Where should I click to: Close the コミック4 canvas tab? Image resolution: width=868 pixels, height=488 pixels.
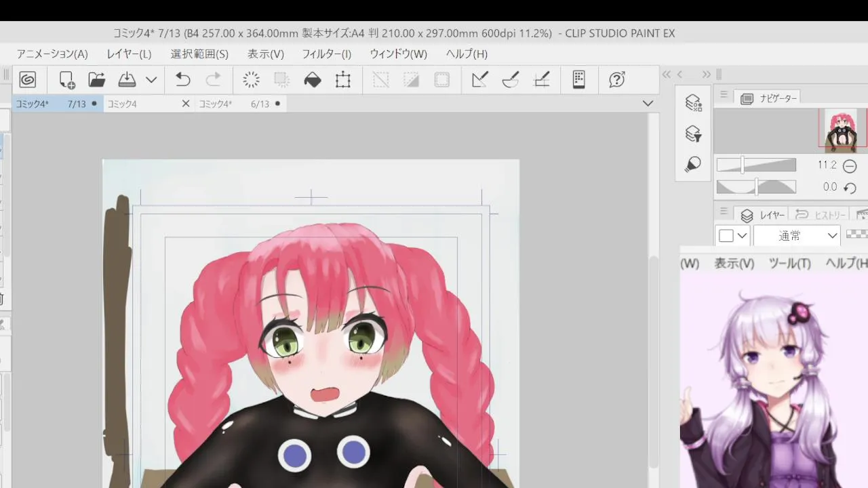click(x=186, y=104)
